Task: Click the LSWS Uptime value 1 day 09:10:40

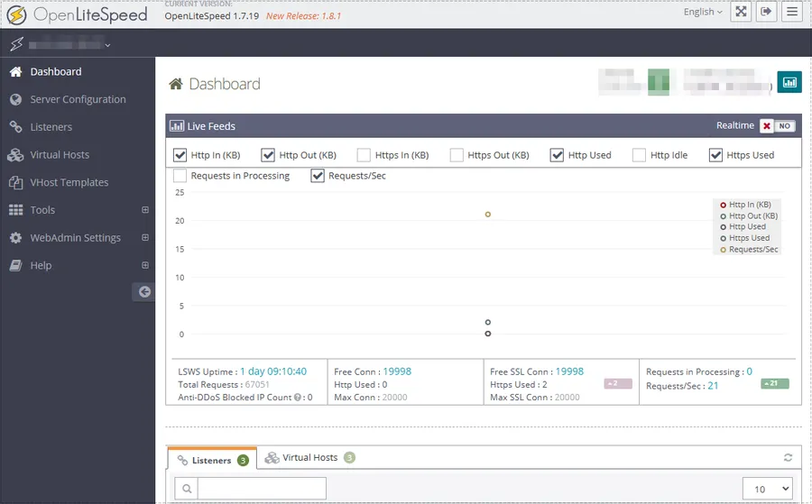Action: point(273,371)
